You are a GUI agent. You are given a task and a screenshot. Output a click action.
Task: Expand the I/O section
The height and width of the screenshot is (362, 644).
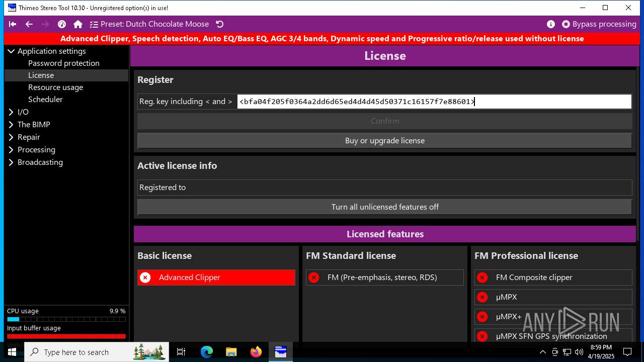pyautogui.click(x=11, y=112)
